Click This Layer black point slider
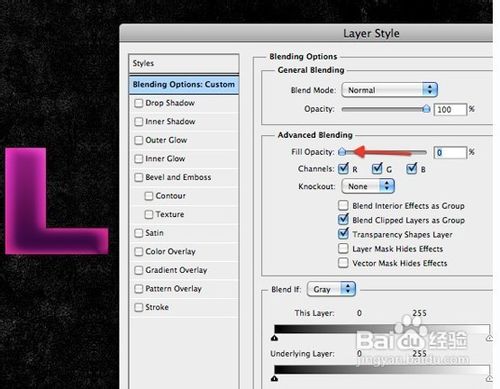This screenshot has width=500, height=389. 274,338
